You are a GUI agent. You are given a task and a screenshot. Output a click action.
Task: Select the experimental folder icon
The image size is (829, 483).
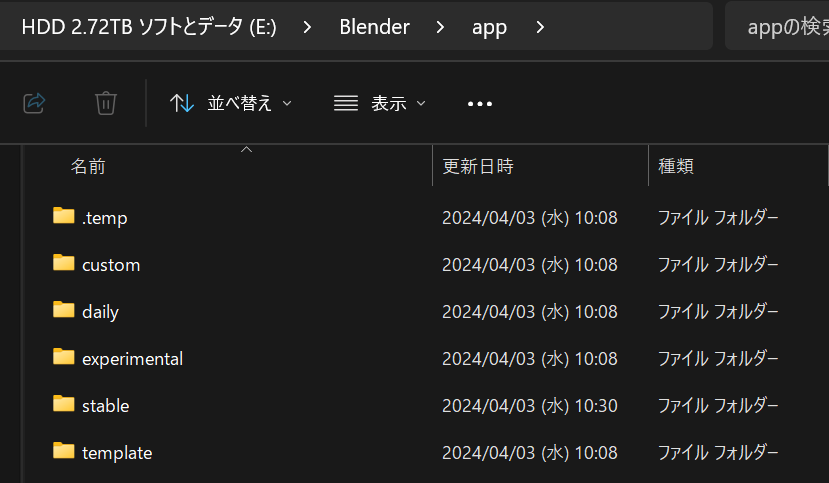(x=63, y=357)
